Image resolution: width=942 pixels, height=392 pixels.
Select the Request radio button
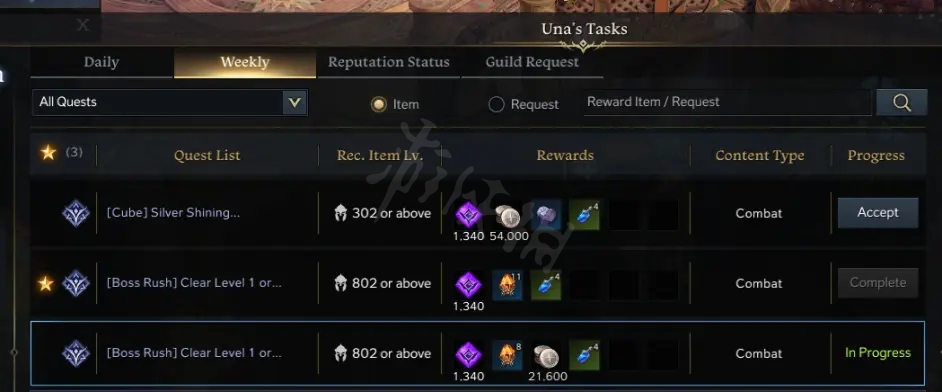[x=496, y=104]
